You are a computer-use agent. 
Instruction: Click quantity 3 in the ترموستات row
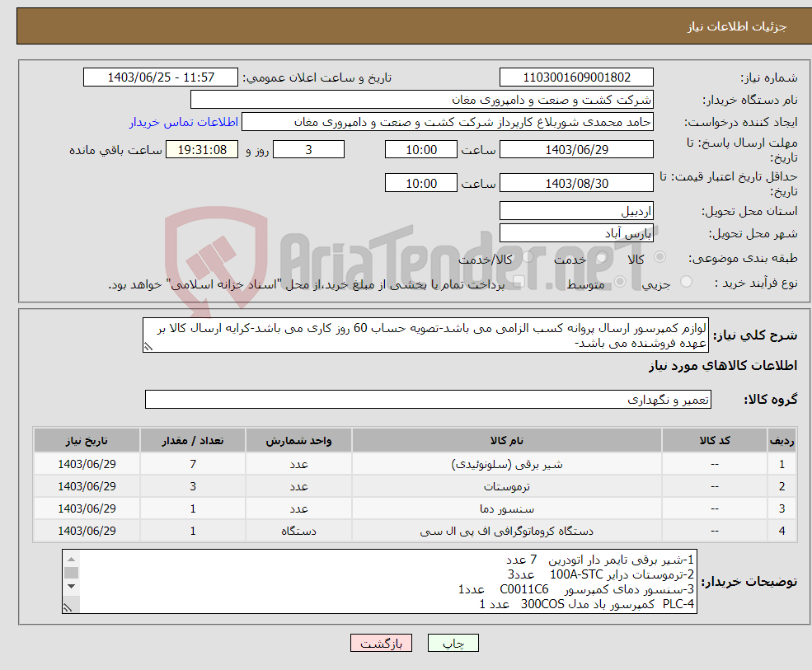tap(193, 487)
